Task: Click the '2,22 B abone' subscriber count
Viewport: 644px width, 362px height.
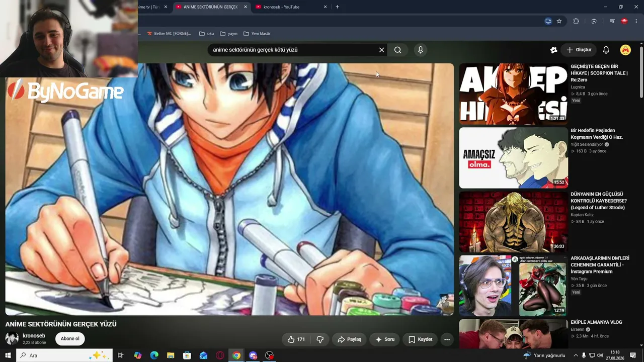Action: (34, 342)
